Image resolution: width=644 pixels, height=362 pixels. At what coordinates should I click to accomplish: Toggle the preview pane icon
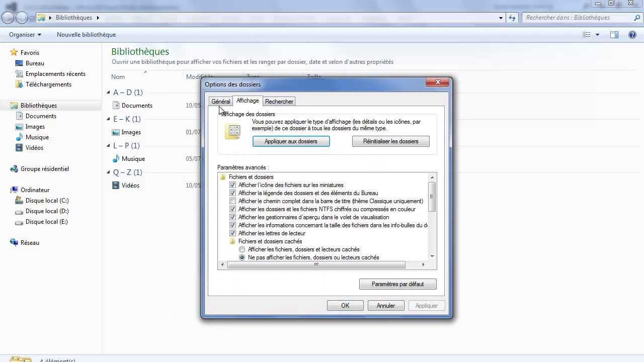click(x=614, y=35)
